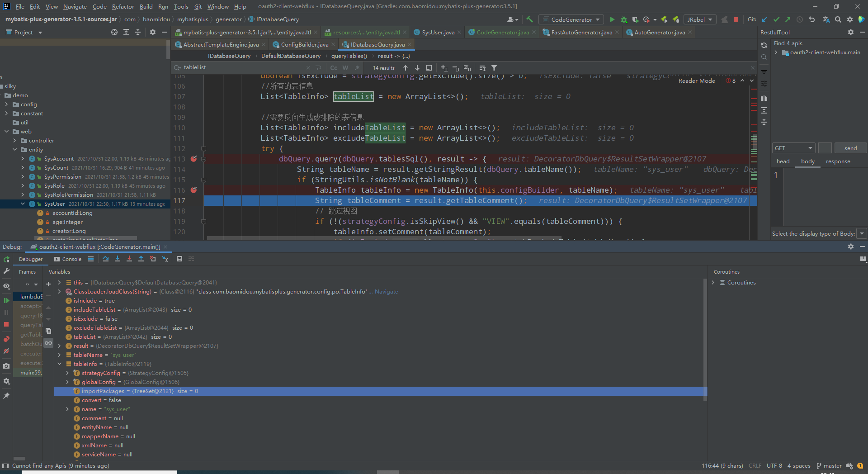868x474 pixels.
Task: Click Select Opened File target icon in Project
Action: (114, 32)
